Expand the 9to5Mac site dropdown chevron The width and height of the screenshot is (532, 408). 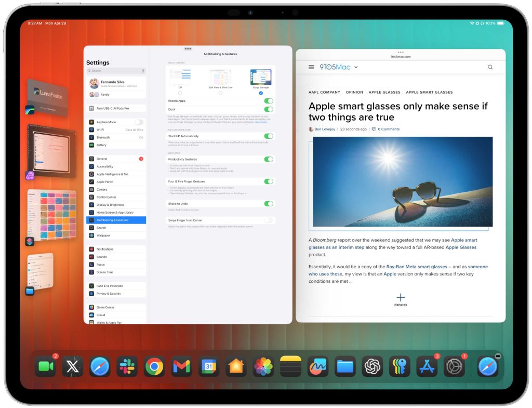(356, 67)
